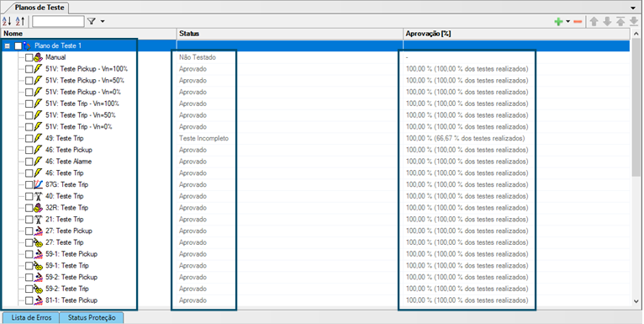Click the Status column header
644x324 pixels.
click(x=289, y=34)
